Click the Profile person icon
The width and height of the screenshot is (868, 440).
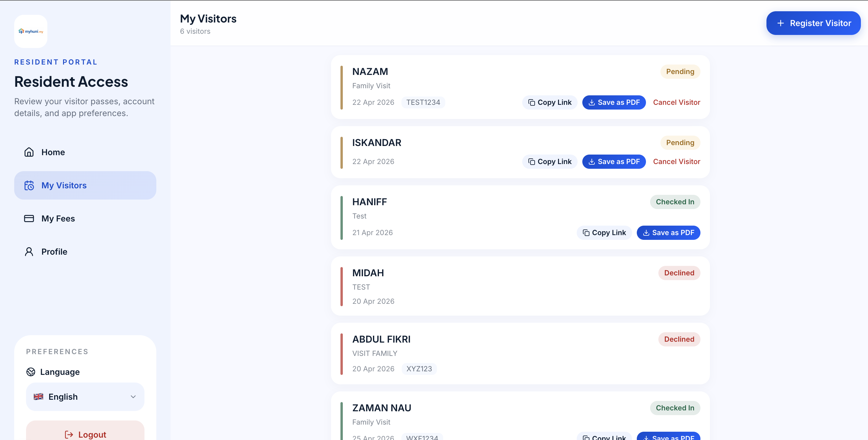click(x=29, y=252)
